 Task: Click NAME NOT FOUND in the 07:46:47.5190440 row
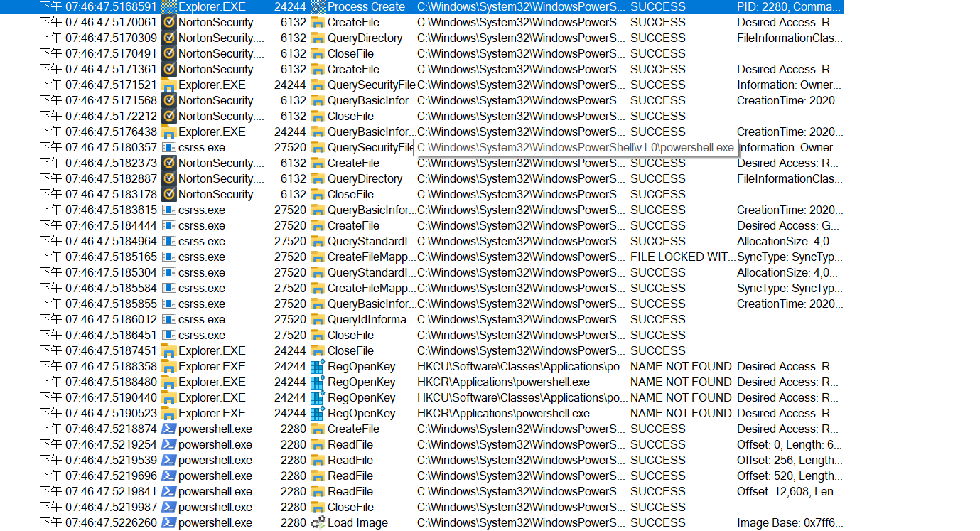pyautogui.click(x=681, y=398)
